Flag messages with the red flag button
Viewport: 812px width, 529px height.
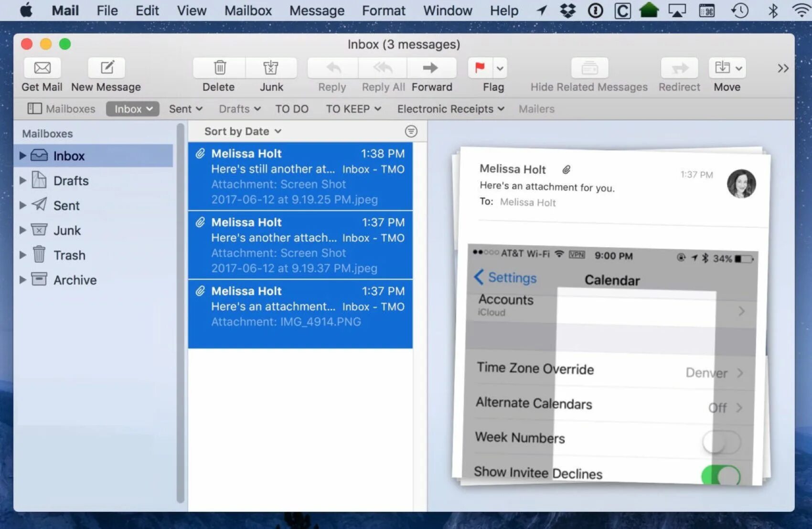480,68
